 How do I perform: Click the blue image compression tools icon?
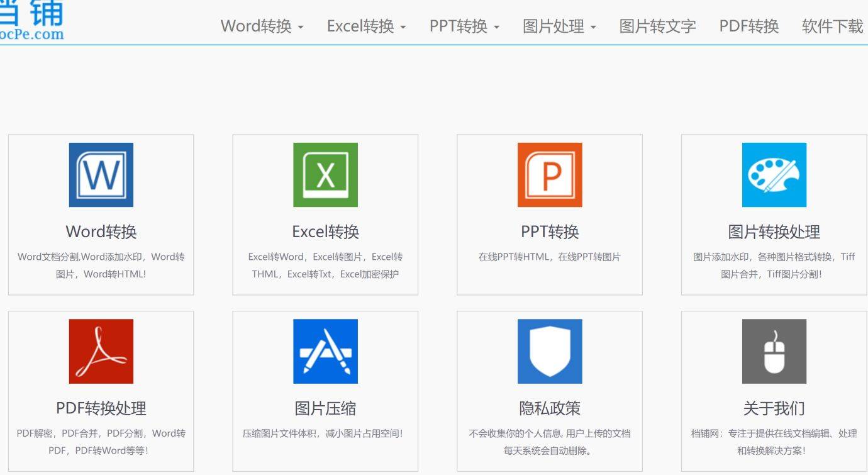[x=325, y=351]
